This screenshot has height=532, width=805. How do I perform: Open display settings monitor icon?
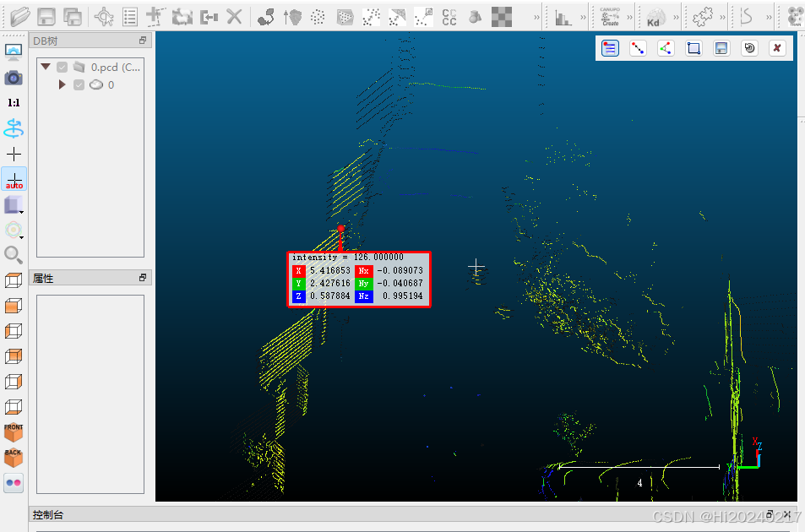[14, 52]
